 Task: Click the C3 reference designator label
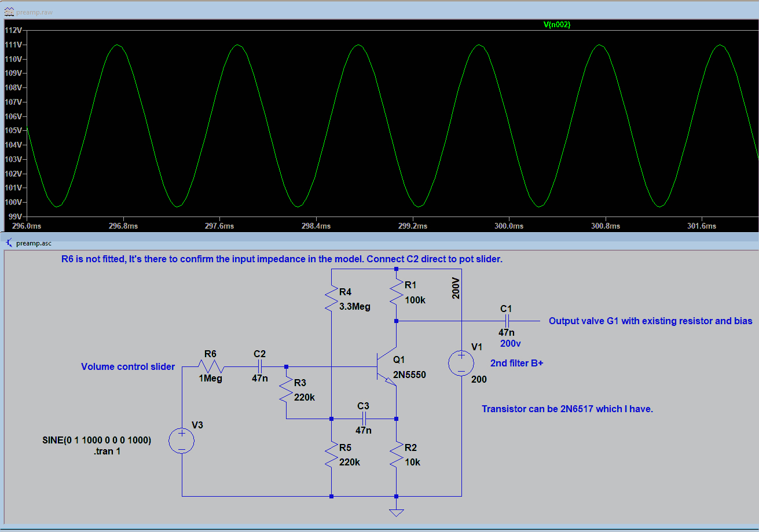click(x=363, y=406)
